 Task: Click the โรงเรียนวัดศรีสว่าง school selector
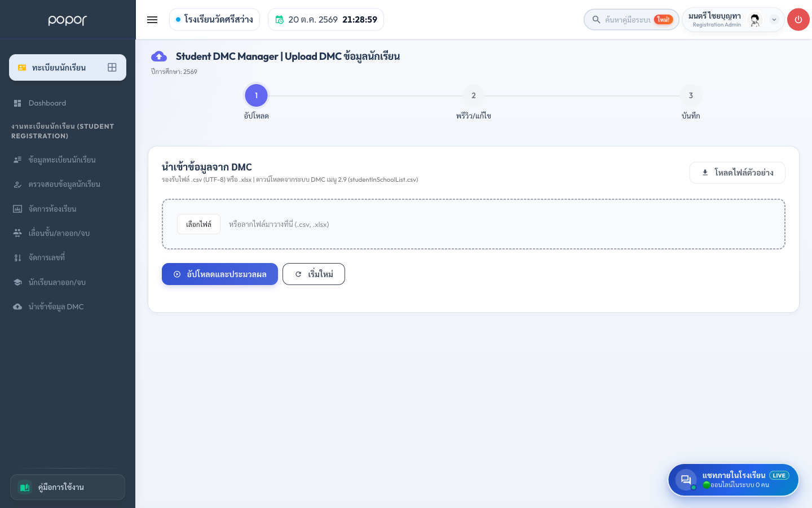click(214, 20)
